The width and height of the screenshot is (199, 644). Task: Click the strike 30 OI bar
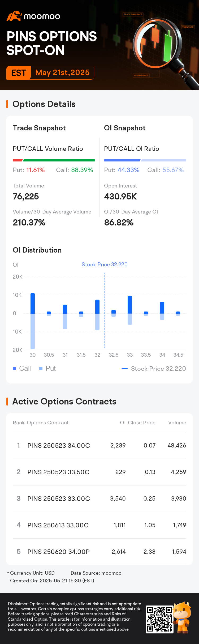pyautogui.click(x=33, y=321)
